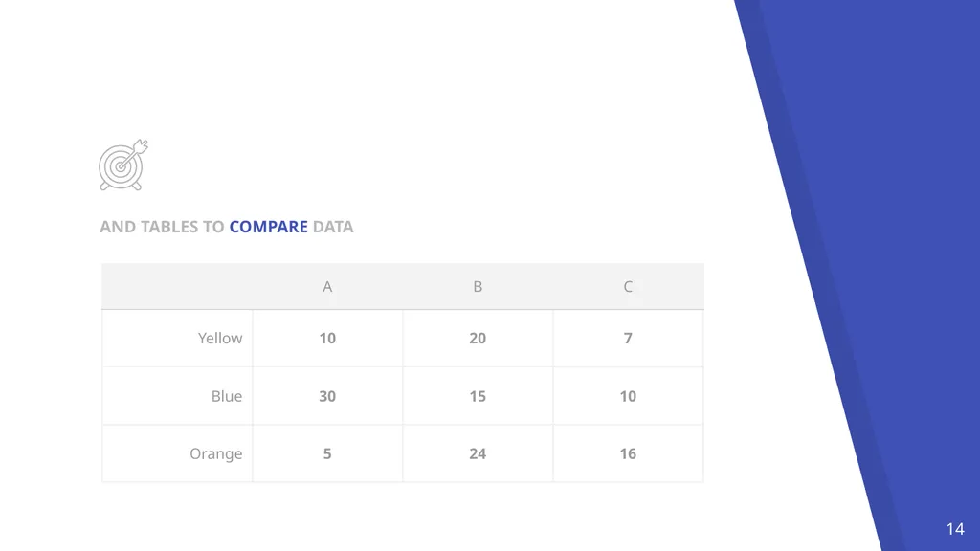
Task: Click the slide number 14
Action: click(x=955, y=529)
